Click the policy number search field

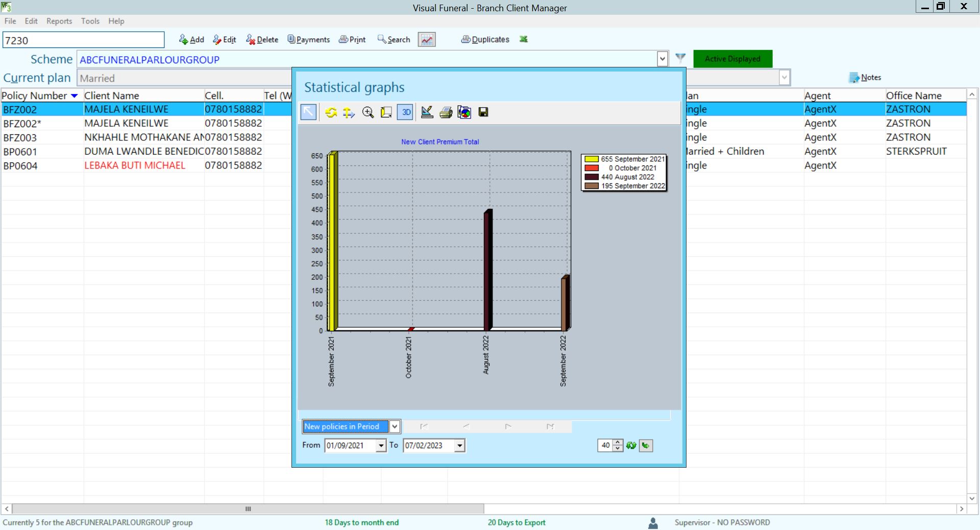click(x=84, y=40)
